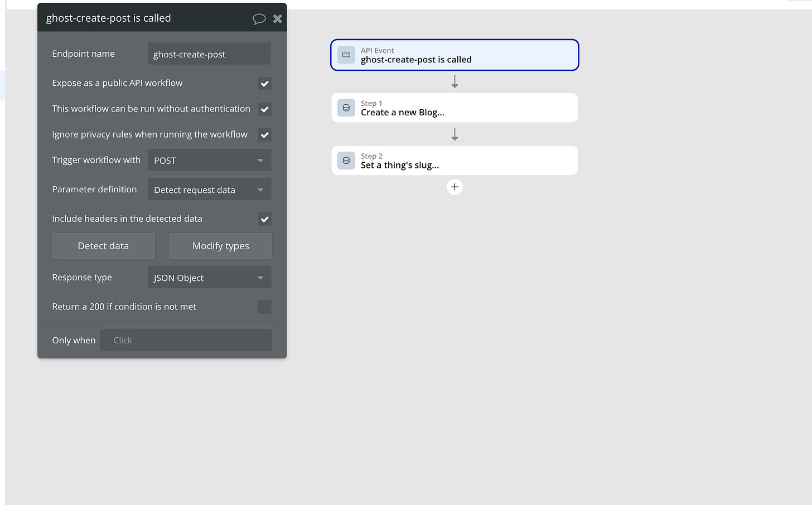The image size is (812, 505).
Task: Click the Response type label
Action: pyautogui.click(x=82, y=278)
